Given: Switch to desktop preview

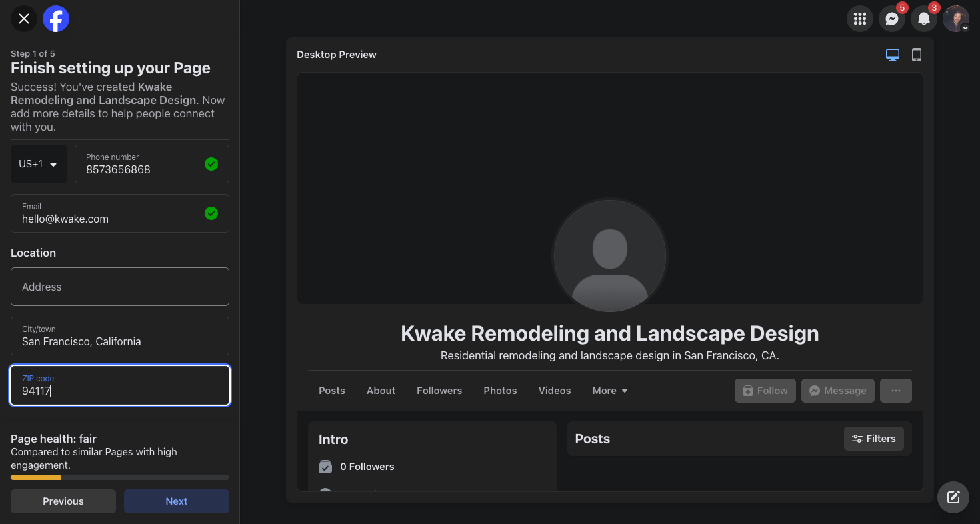Looking at the screenshot, I should [x=893, y=55].
